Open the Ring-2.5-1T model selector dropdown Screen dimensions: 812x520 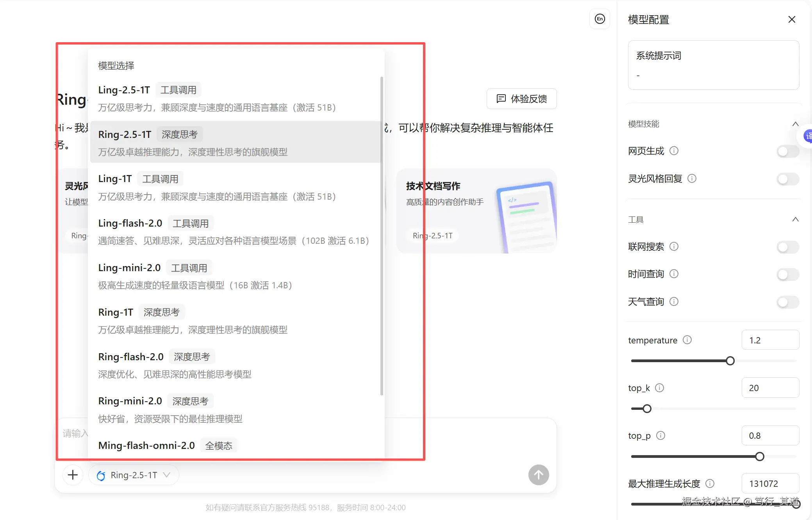[134, 475]
